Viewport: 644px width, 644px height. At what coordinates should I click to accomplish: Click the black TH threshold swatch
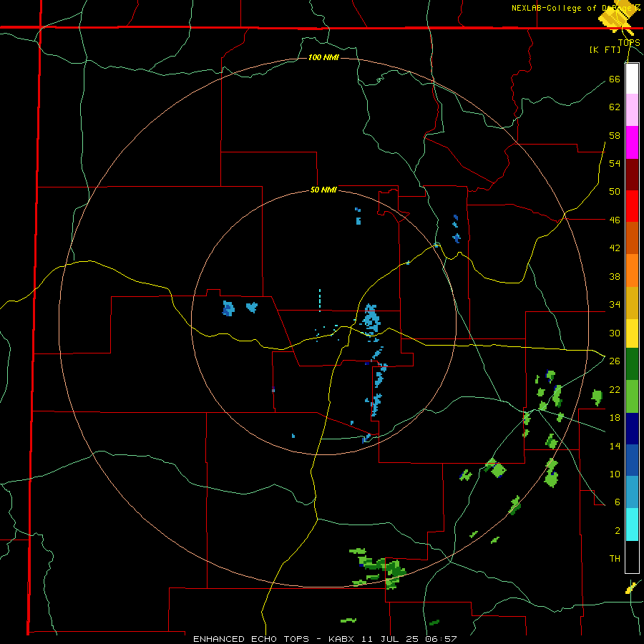[x=632, y=557]
